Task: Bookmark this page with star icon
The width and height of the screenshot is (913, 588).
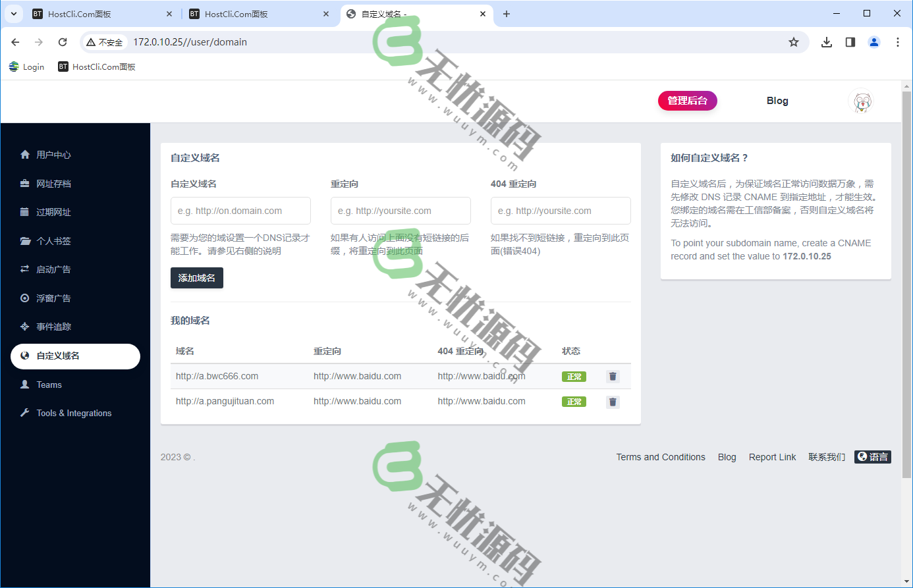Action: (x=794, y=42)
